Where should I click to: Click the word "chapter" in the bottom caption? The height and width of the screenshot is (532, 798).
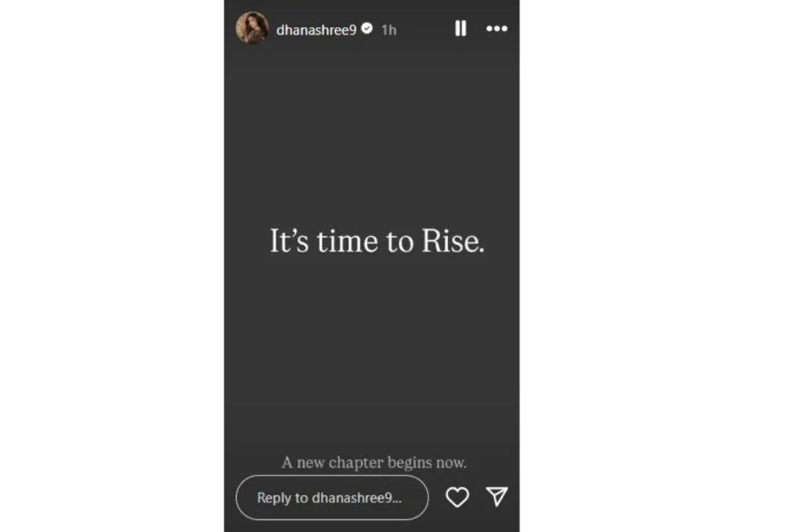356,463
